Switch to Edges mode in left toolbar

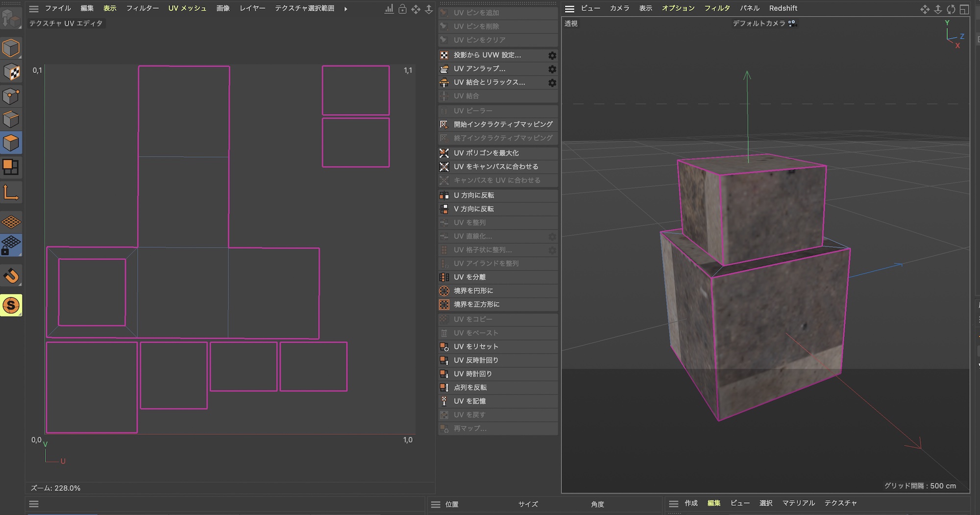tap(11, 119)
